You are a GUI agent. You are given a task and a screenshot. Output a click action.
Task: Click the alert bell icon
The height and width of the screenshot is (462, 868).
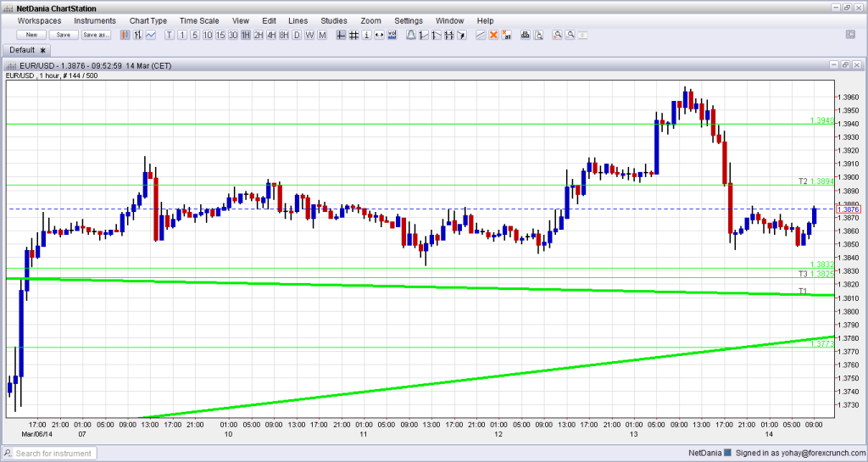click(x=411, y=35)
